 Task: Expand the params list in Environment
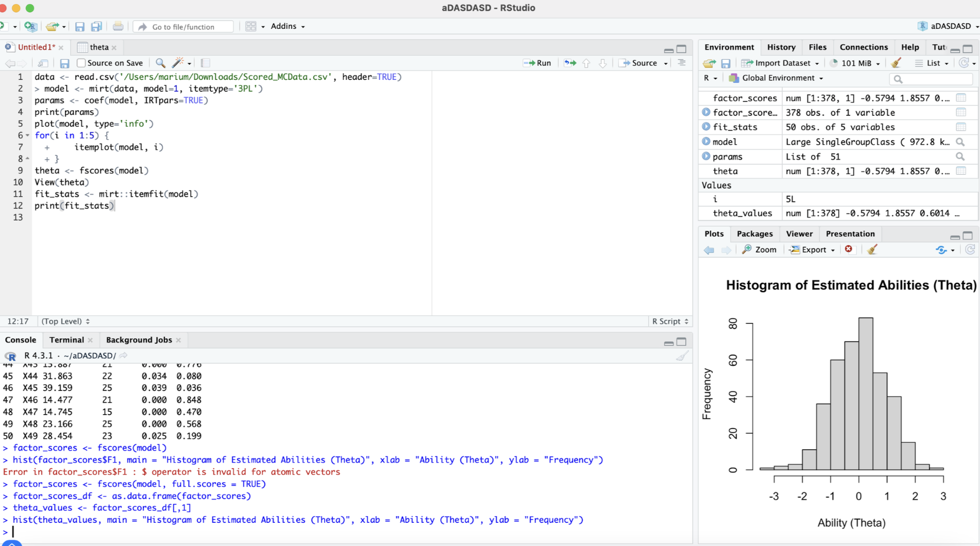(x=706, y=157)
